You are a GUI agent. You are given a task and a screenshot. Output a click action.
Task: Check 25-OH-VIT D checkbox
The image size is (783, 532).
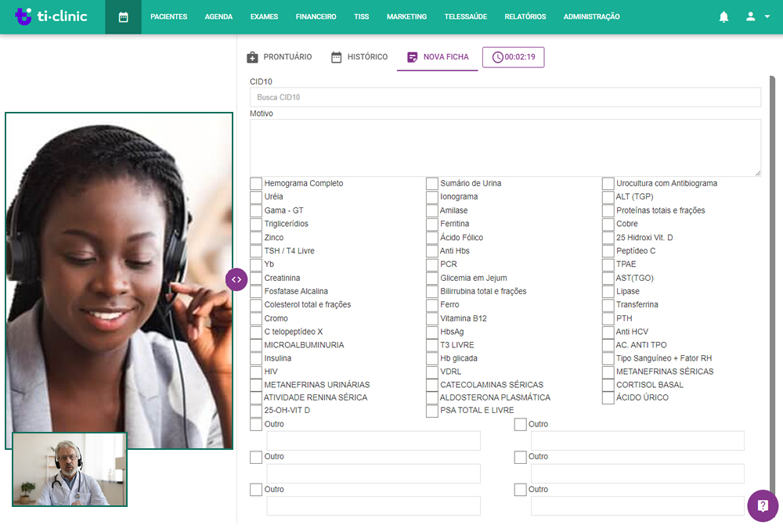point(256,411)
